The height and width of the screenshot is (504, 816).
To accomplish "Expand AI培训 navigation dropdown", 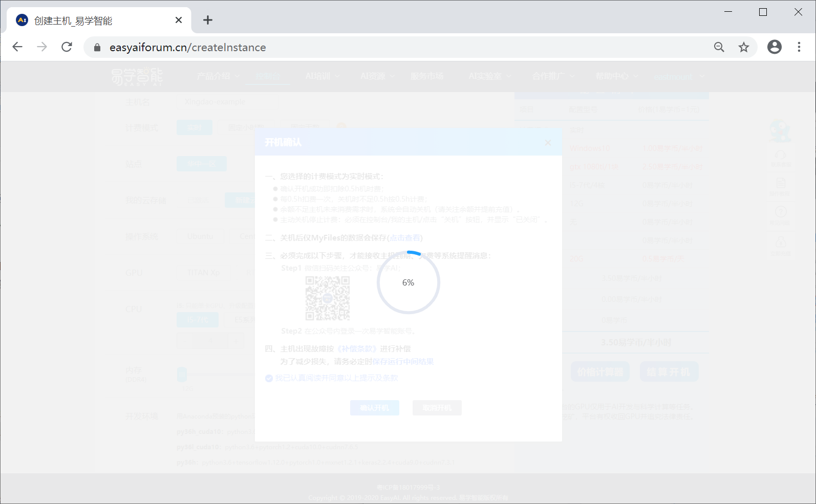I will click(323, 76).
